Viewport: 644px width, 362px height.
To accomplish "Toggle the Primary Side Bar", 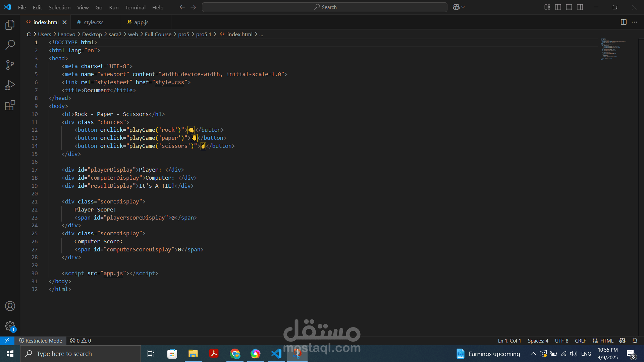I will point(558,7).
